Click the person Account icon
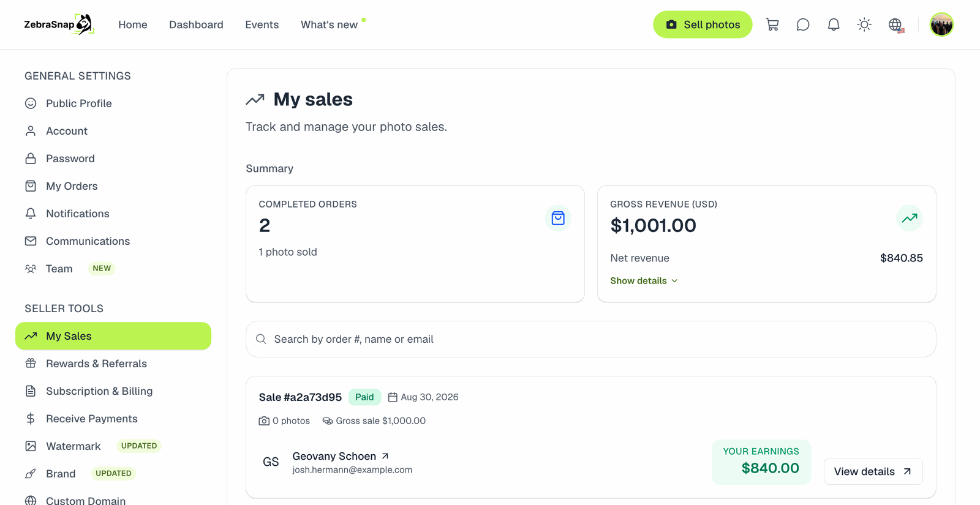 tap(31, 131)
